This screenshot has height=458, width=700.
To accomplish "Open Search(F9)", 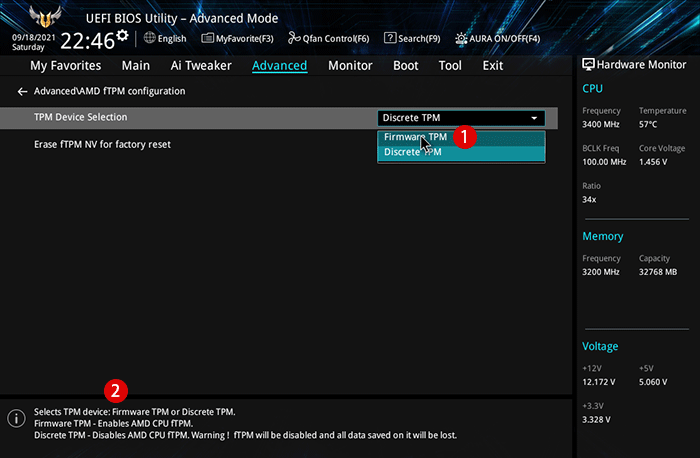I will click(412, 38).
